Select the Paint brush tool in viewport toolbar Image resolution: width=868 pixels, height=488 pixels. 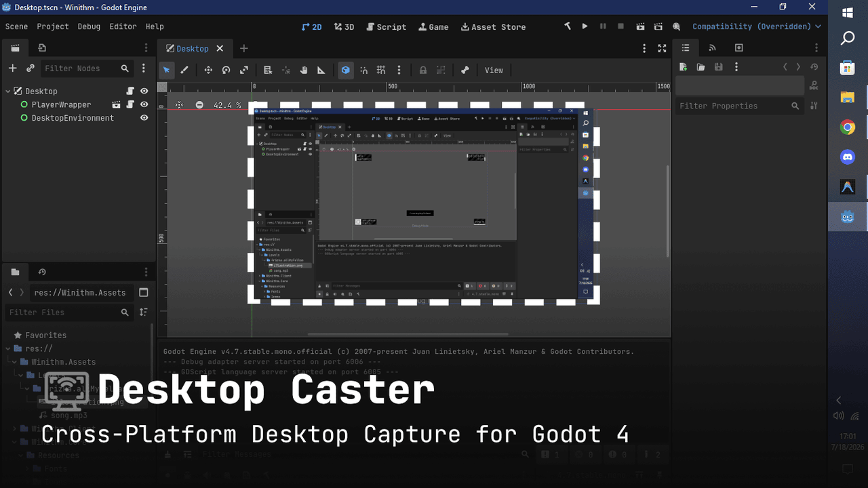184,70
